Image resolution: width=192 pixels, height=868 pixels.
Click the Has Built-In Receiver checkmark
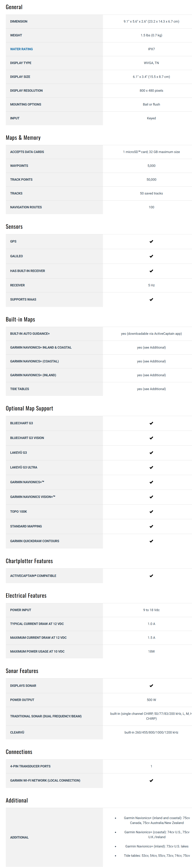(x=151, y=271)
